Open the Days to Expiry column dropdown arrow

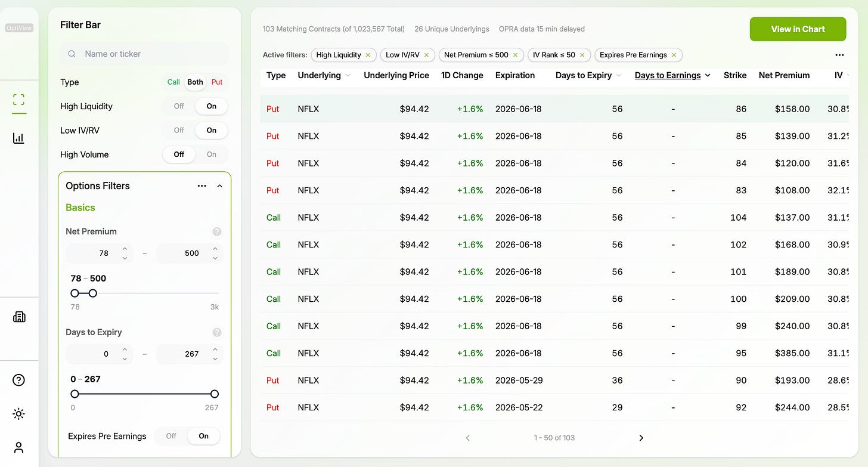[618, 76]
